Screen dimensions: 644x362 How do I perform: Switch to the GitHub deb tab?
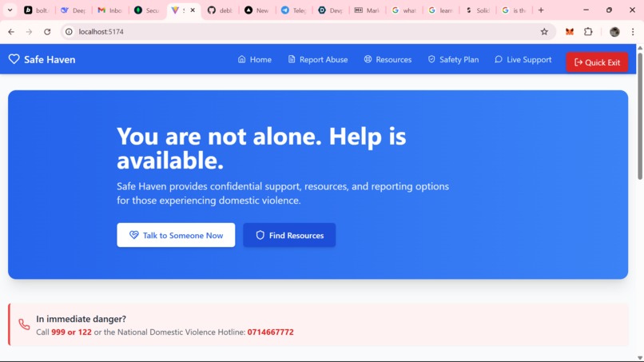pos(221,10)
